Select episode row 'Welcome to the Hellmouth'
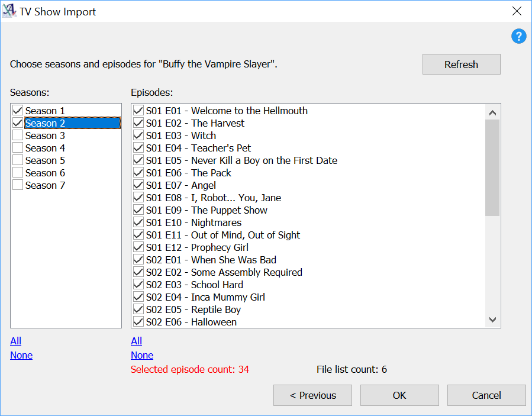 coord(227,111)
